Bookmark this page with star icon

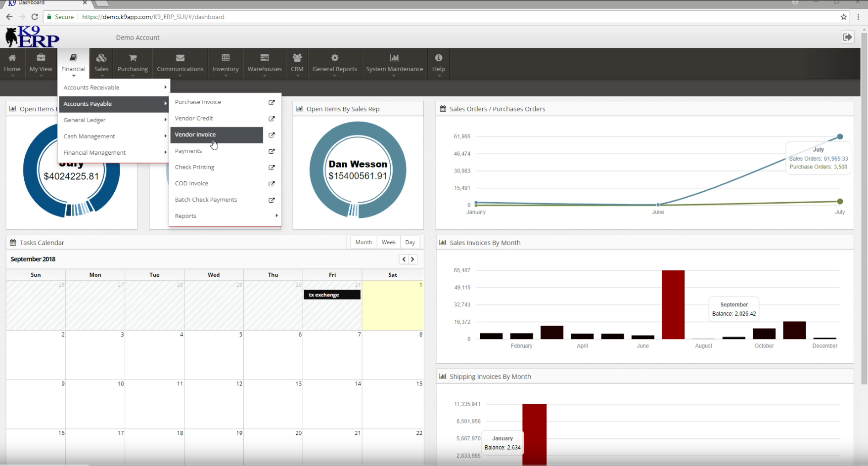point(844,17)
